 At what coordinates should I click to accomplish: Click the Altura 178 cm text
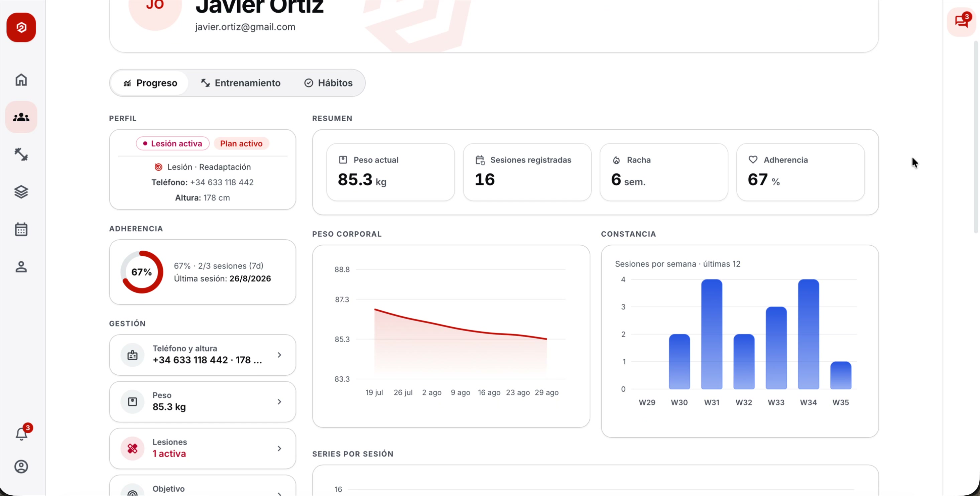point(203,198)
